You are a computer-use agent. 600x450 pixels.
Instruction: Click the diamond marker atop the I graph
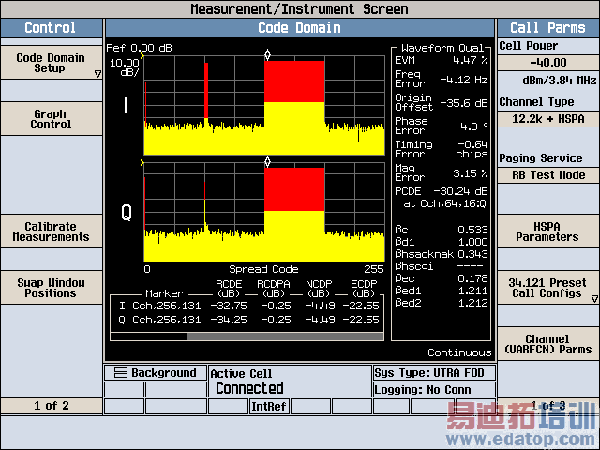(267, 55)
